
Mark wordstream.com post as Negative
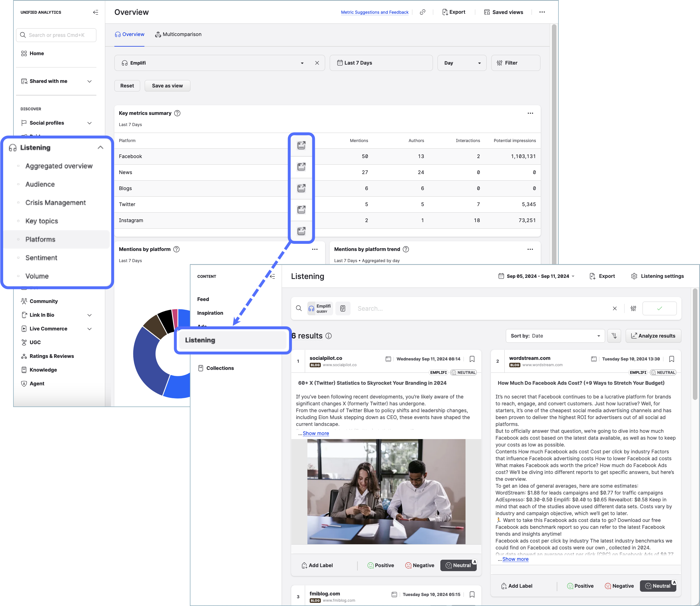(x=619, y=586)
